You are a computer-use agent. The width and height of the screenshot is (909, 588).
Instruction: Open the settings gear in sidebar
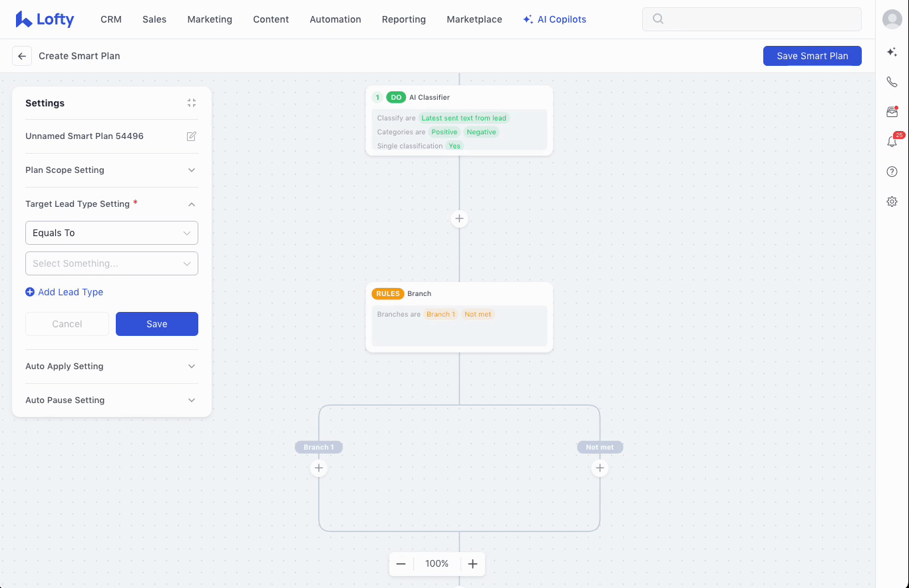click(x=892, y=202)
